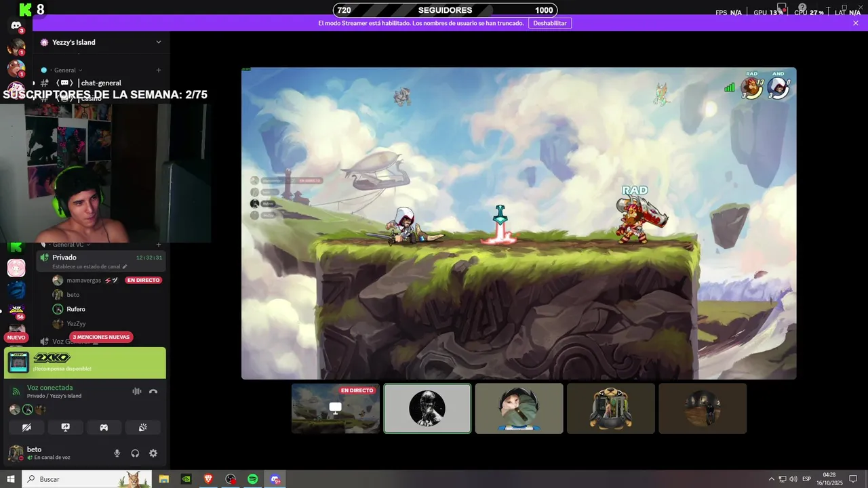Image resolution: width=868 pixels, height=488 pixels.
Task: Add a channel to General category
Action: 159,70
